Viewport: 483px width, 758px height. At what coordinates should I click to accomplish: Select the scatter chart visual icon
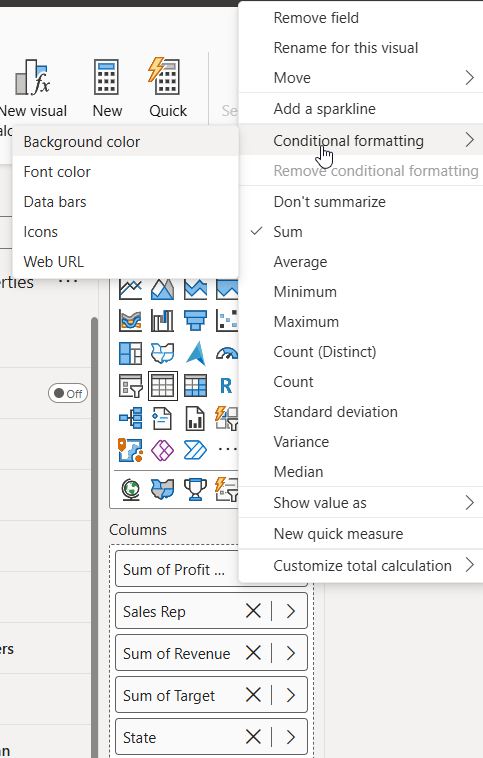click(227, 321)
